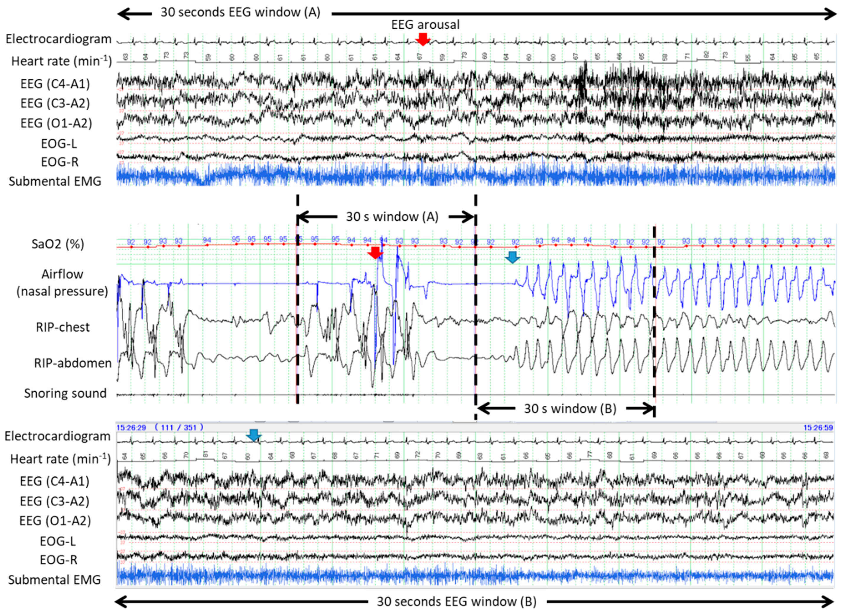This screenshot has width=847, height=616.
Task: Select the SaO2 (%) channel label
Action: click(x=58, y=244)
